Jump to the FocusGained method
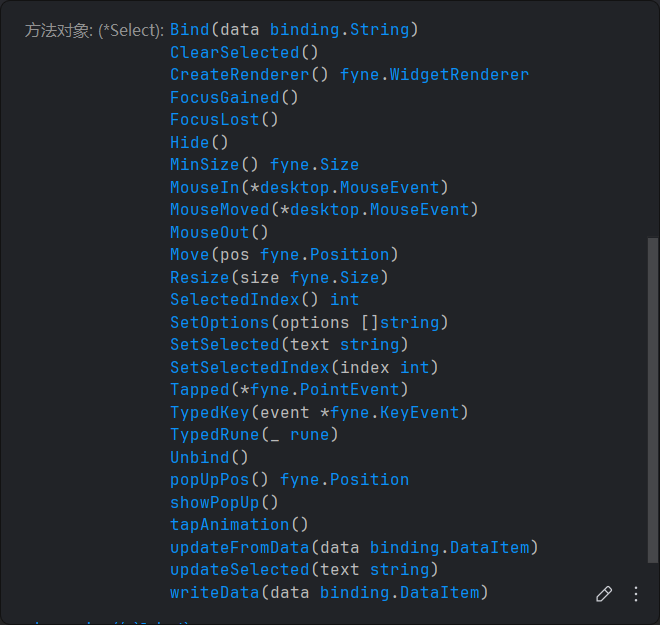The height and width of the screenshot is (625, 660). [224, 97]
